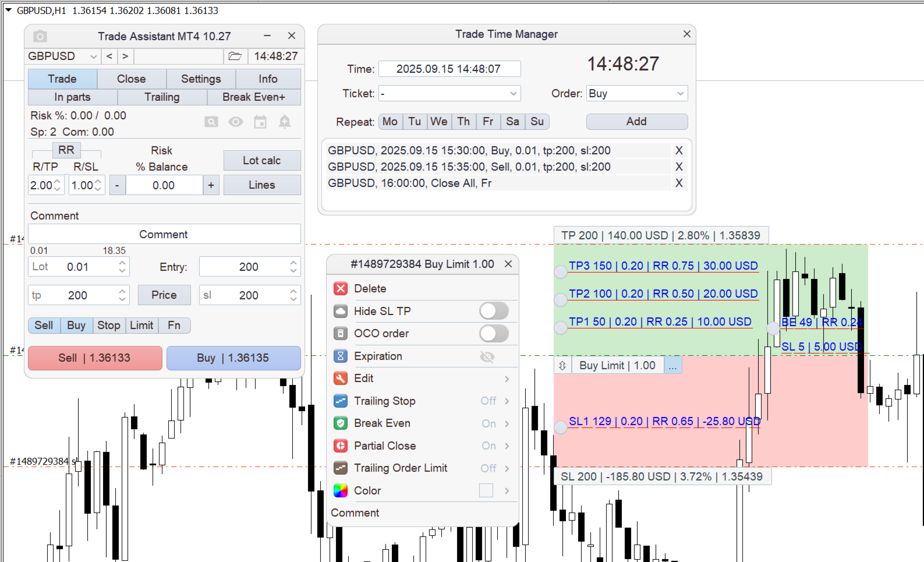Switch to the Info tab

tap(268, 79)
